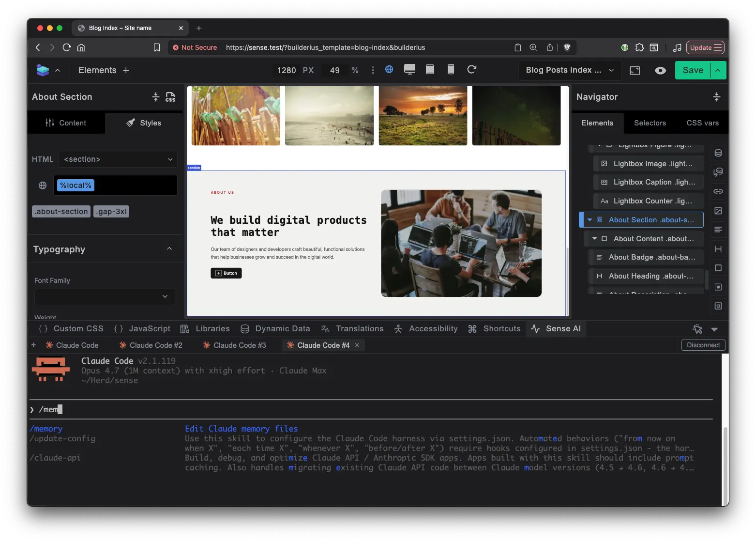This screenshot has height=542, width=756.
Task: Click the terminal panel vertical scrollbar
Action: click(x=725, y=465)
